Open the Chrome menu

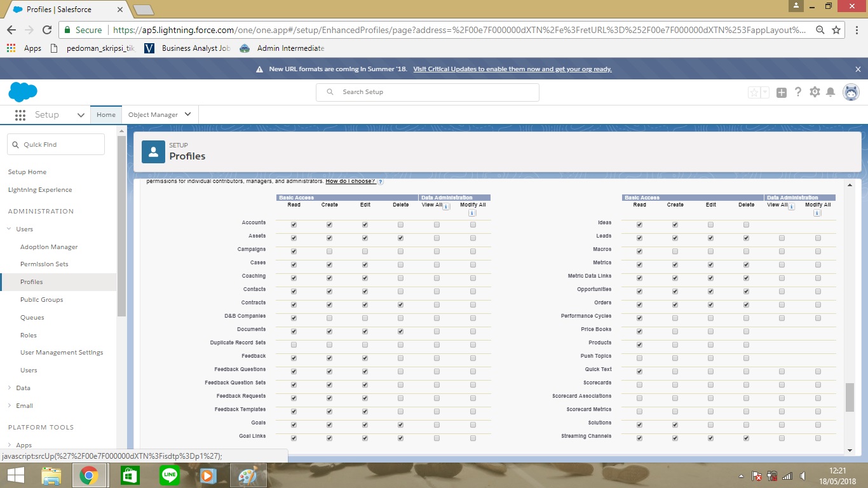click(x=855, y=30)
